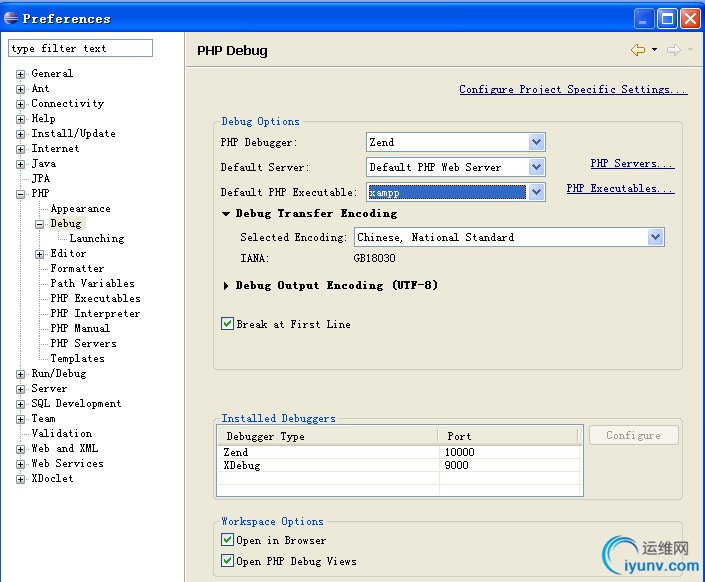Open Configure Project Specific Settings link

point(573,90)
